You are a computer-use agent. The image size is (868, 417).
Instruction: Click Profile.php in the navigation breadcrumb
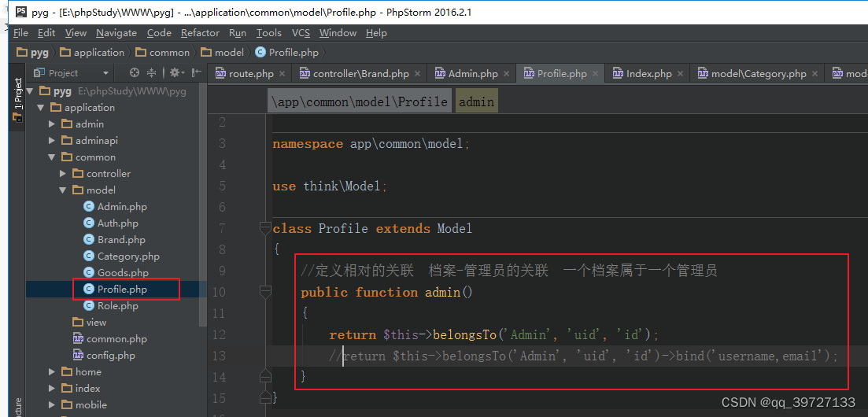(287, 53)
